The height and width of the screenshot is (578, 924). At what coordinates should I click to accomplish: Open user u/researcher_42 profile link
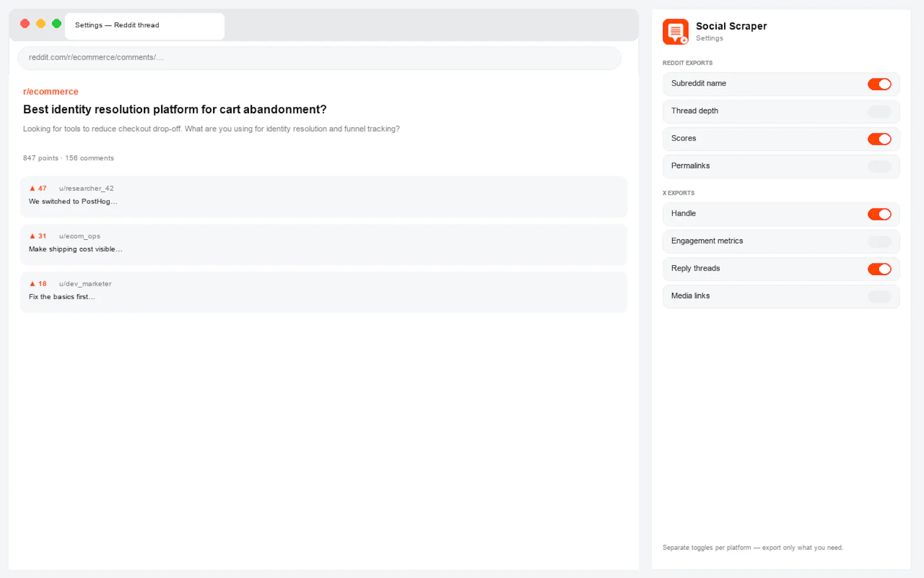(x=86, y=188)
